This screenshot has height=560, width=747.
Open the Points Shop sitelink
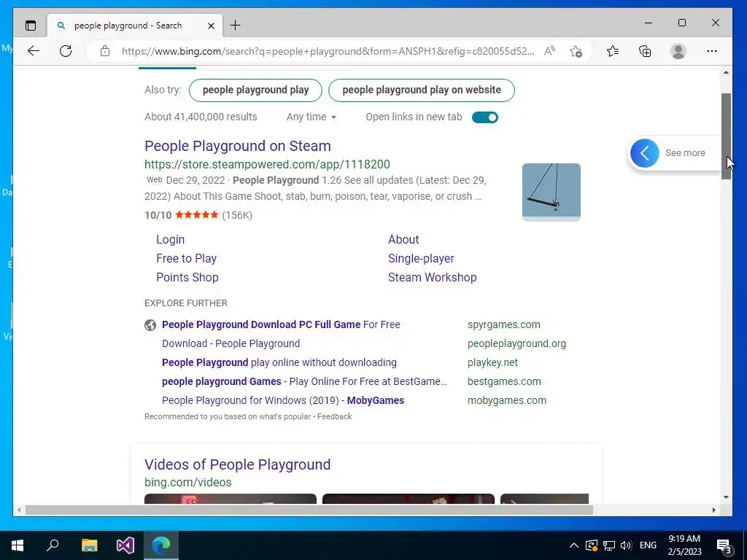click(x=187, y=278)
